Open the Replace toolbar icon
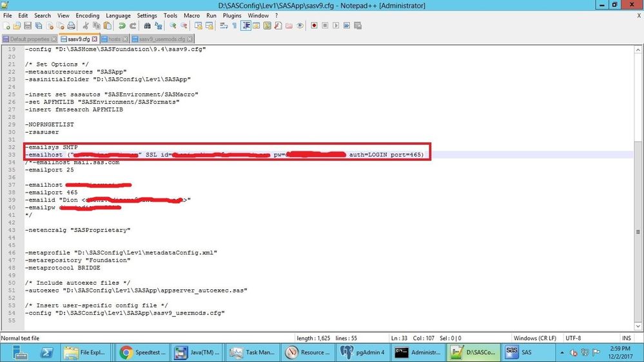644x362 pixels. 158,26
